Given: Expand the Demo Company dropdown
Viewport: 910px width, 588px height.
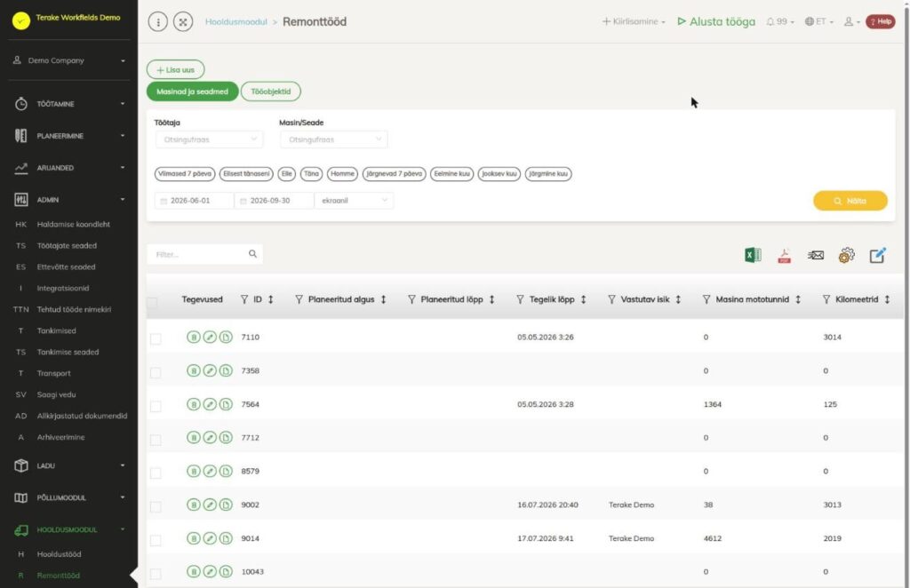Looking at the screenshot, I should pos(69,60).
